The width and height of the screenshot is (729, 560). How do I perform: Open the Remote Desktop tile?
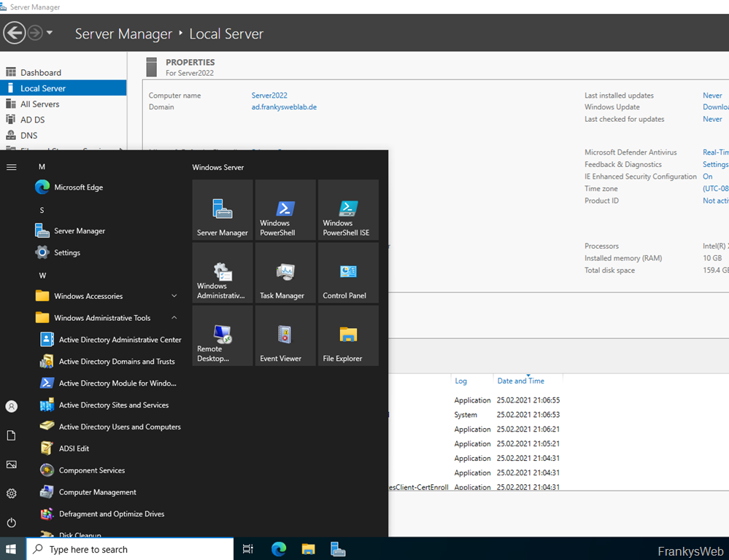click(223, 335)
